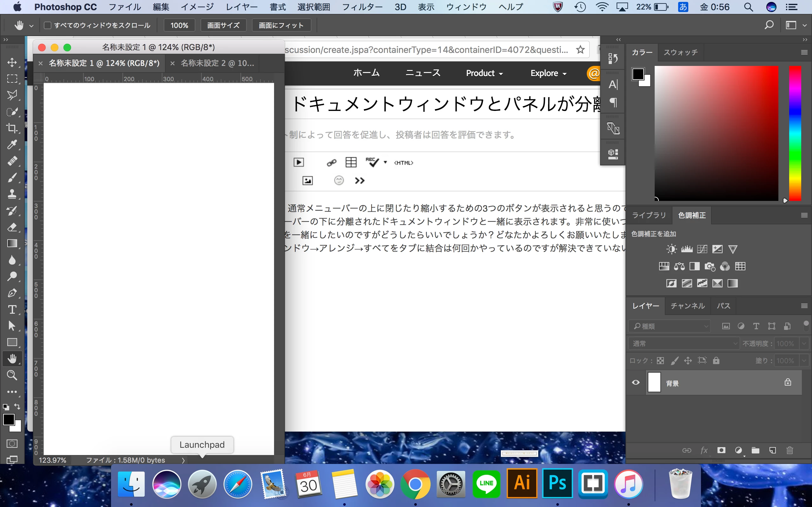Add Brightness/Contrast adjustment icon
The height and width of the screenshot is (507, 812).
click(x=671, y=249)
